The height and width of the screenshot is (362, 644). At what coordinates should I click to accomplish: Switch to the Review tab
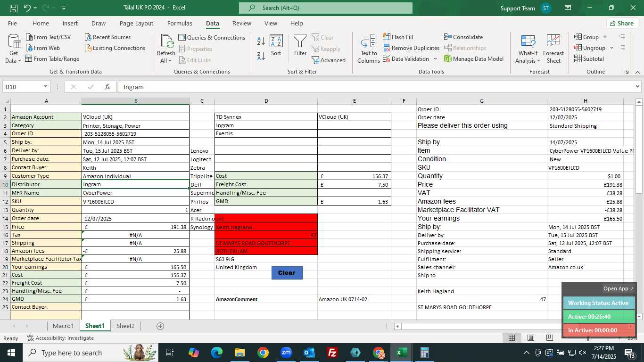click(241, 23)
